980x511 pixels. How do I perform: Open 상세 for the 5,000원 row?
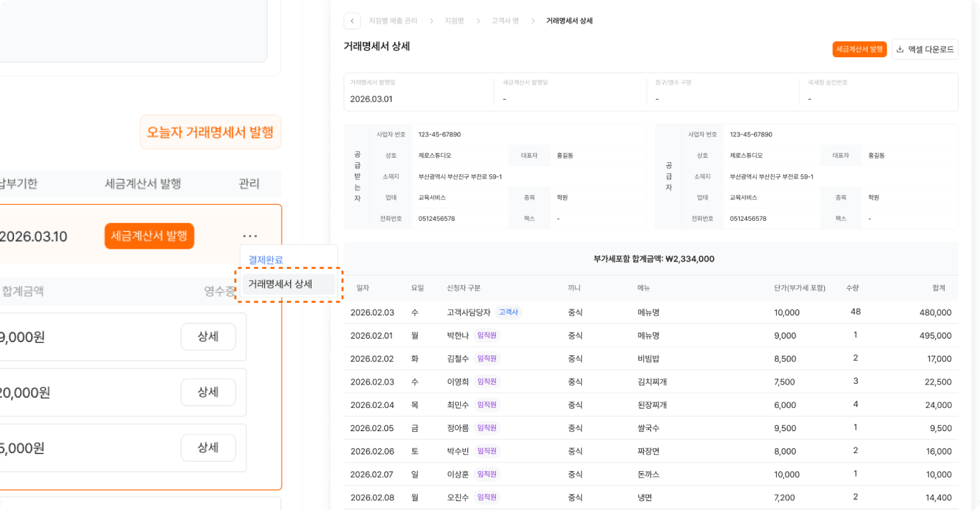[x=208, y=448]
